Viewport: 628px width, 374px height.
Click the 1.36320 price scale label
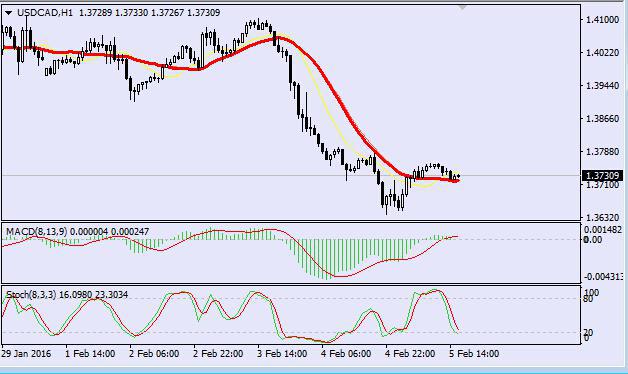(602, 217)
